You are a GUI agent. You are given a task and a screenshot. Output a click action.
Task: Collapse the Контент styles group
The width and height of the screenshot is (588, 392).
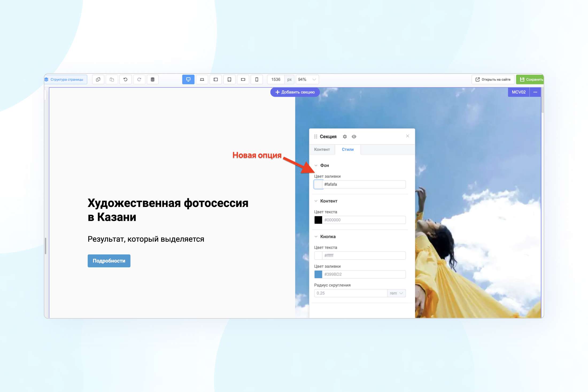click(316, 201)
